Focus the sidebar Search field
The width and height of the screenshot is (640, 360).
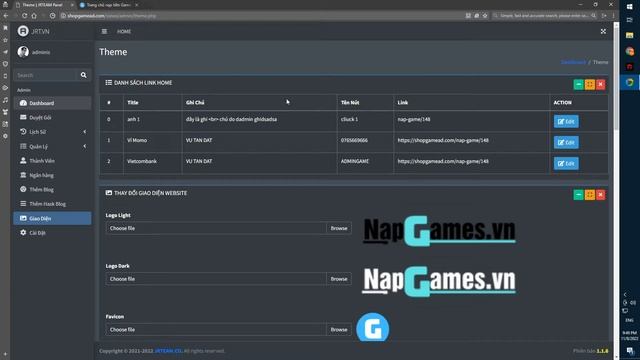(x=46, y=75)
